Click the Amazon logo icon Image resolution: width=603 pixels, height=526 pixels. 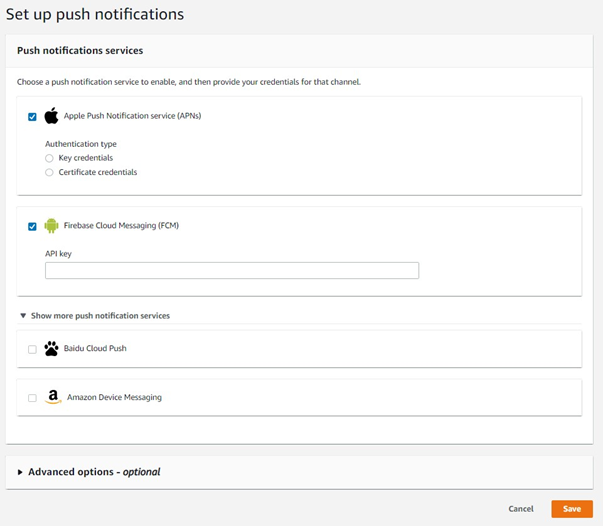click(x=51, y=397)
